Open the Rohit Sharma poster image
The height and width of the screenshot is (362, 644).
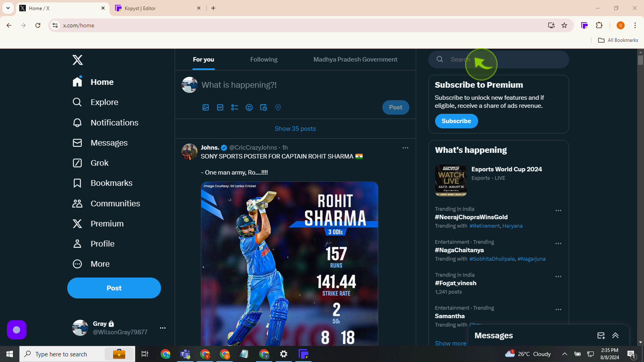(x=289, y=263)
